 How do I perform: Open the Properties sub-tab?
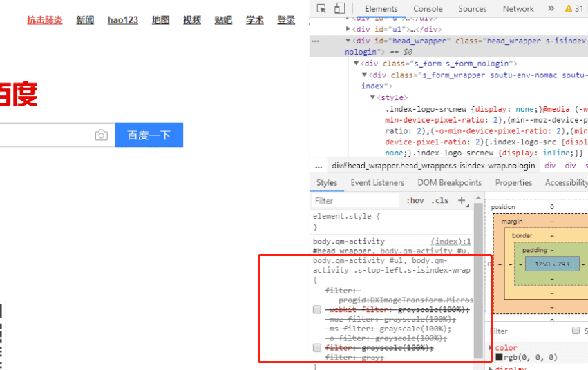point(513,182)
